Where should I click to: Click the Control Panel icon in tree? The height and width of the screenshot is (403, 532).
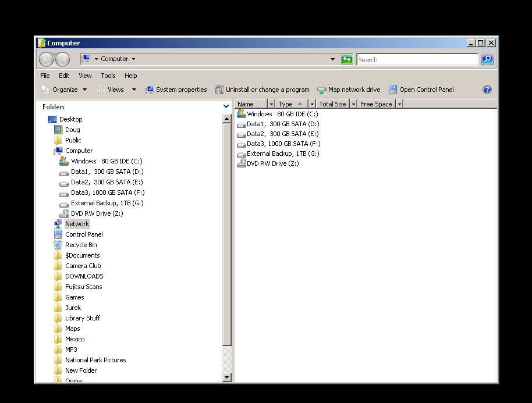58,234
